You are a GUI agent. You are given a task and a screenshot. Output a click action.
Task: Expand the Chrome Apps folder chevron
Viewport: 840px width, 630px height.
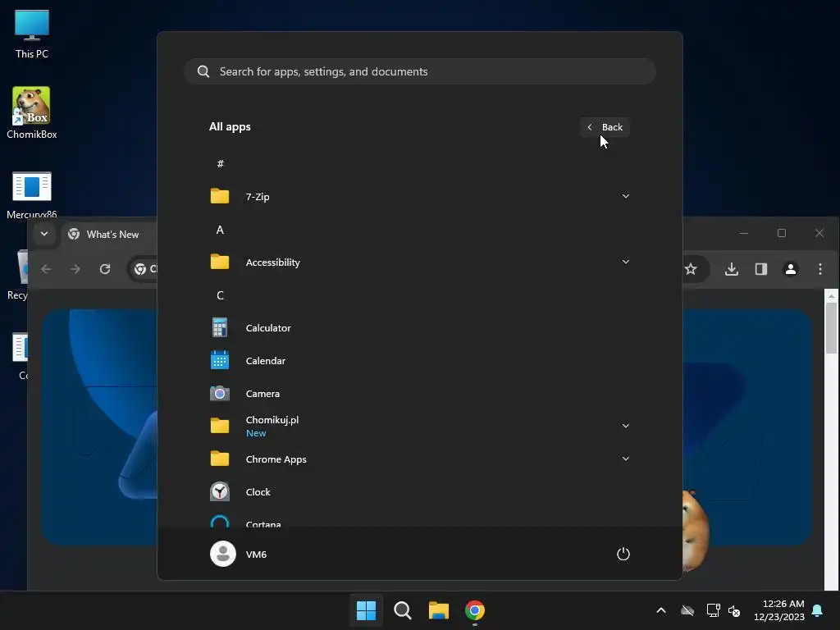tap(626, 459)
